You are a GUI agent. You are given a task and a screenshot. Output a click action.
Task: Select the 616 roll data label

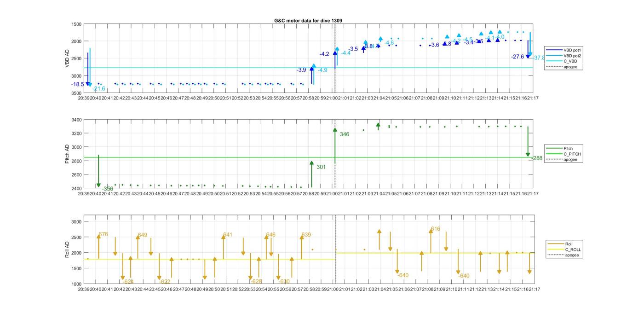(x=435, y=229)
